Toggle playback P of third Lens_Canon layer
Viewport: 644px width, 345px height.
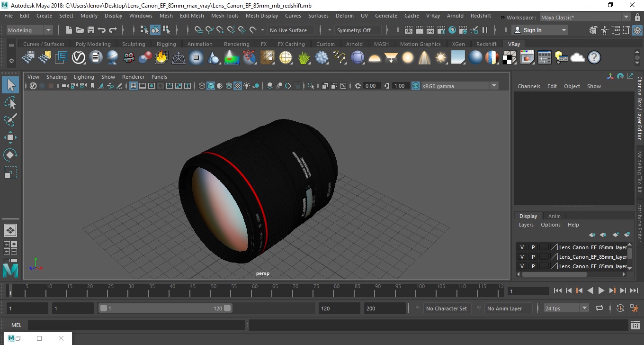(x=533, y=266)
